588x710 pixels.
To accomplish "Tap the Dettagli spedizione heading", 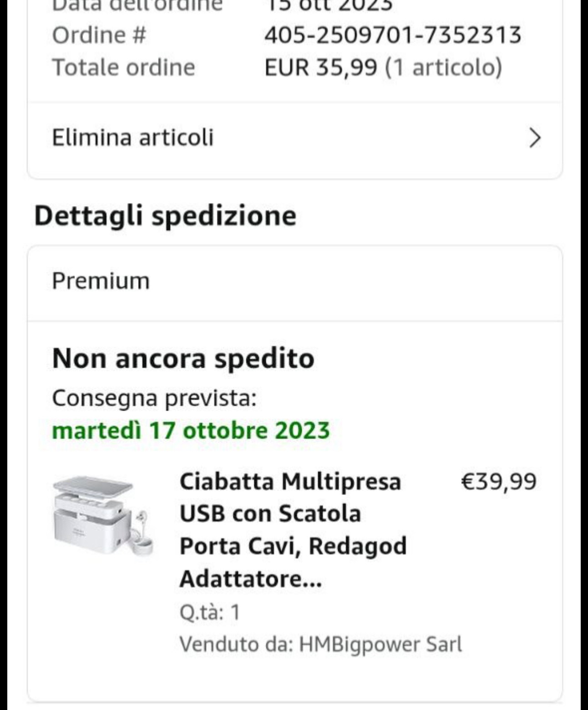I will click(165, 216).
